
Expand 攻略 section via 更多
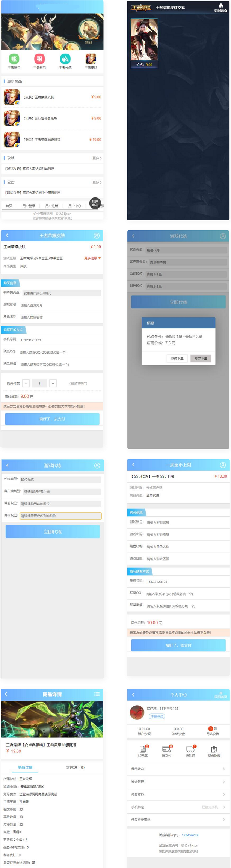97,158
